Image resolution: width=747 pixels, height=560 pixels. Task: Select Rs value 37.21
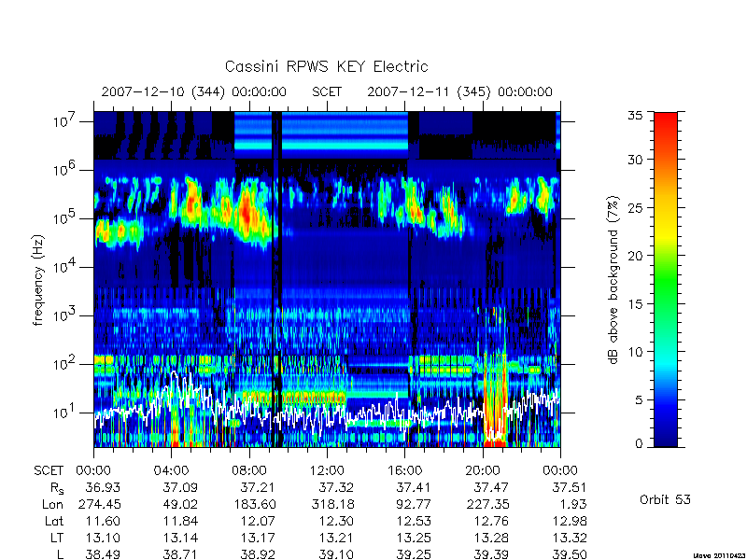point(258,487)
